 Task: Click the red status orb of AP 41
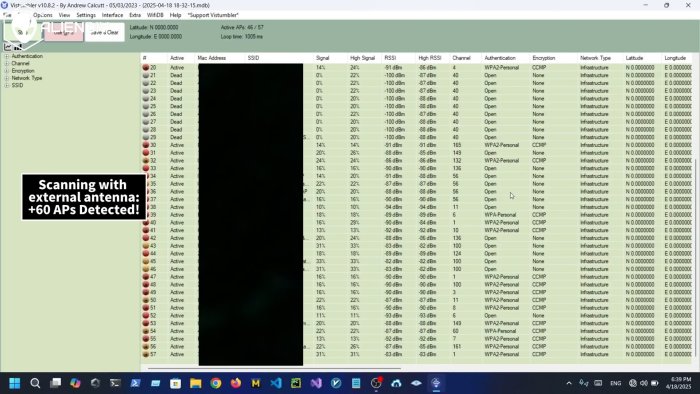[x=146, y=230]
